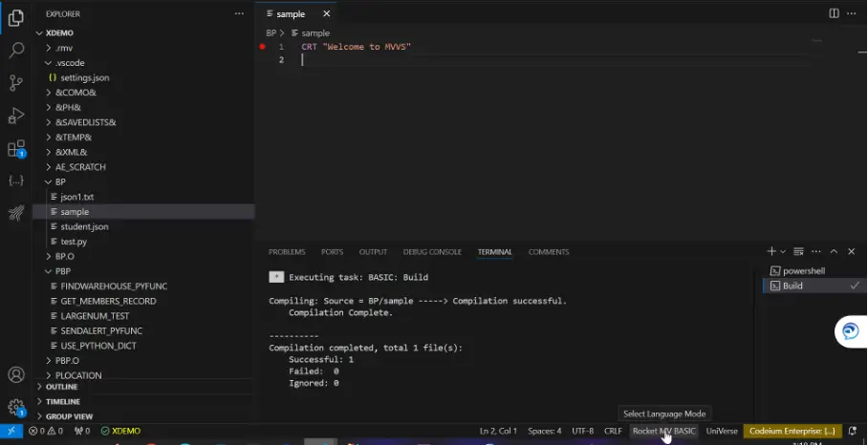Open the Extensions view
Screen dimensions: 868x445
(x=16, y=149)
